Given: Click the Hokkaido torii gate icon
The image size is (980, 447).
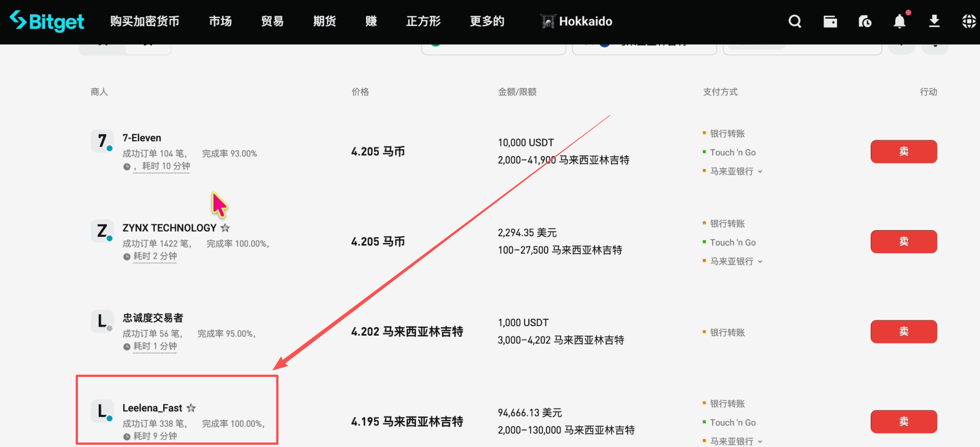Looking at the screenshot, I should 547,21.
